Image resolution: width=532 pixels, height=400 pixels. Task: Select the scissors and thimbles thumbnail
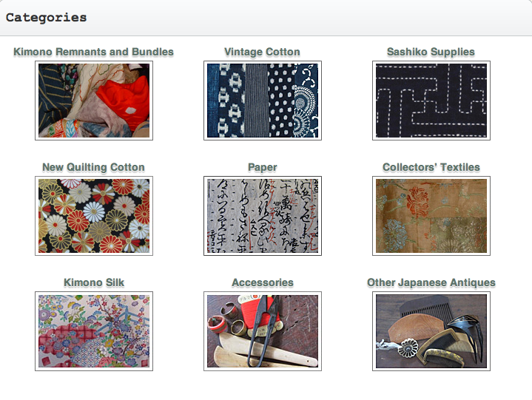(263, 330)
